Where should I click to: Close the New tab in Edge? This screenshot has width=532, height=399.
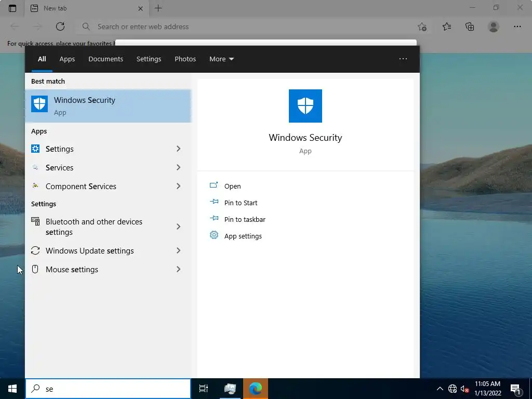click(x=140, y=8)
